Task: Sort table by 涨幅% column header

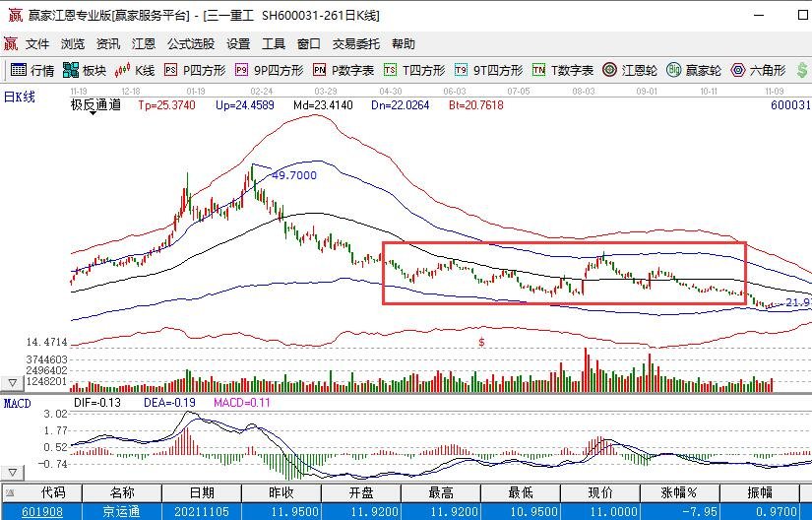Action: pyautogui.click(x=680, y=492)
